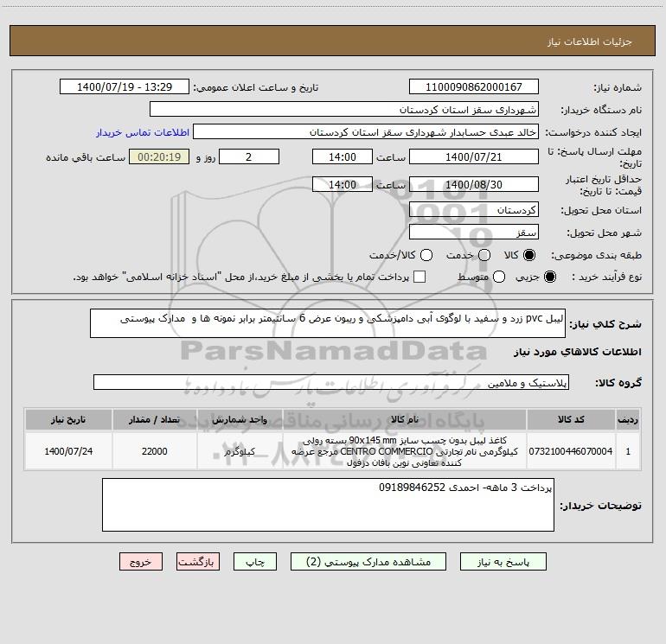Click the request creator field خالد عبدی

click(x=366, y=132)
